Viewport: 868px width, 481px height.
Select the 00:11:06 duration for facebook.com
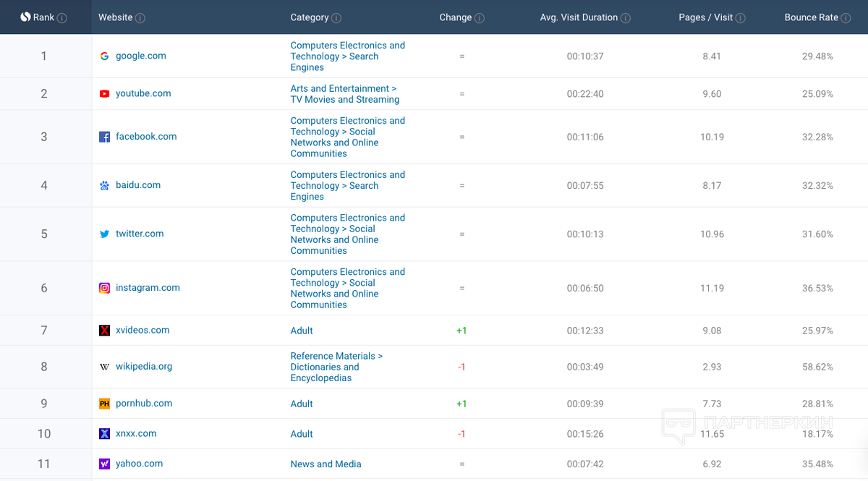click(x=585, y=137)
